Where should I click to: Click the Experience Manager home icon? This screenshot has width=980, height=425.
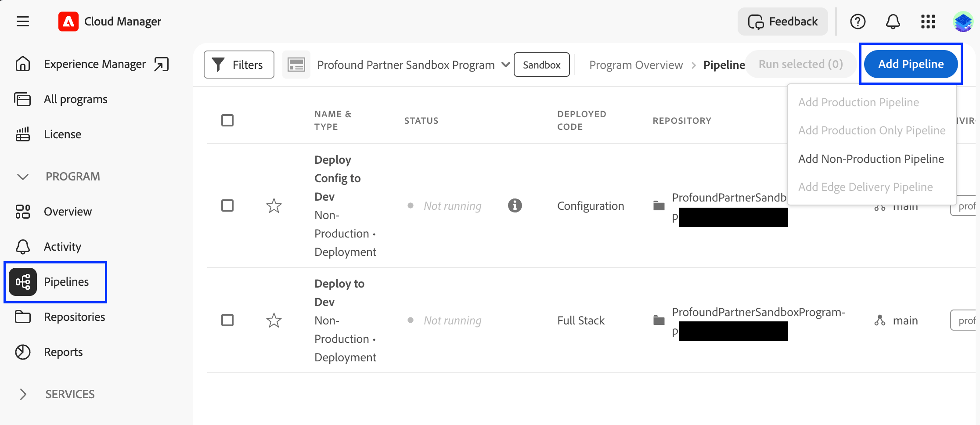pyautogui.click(x=23, y=64)
